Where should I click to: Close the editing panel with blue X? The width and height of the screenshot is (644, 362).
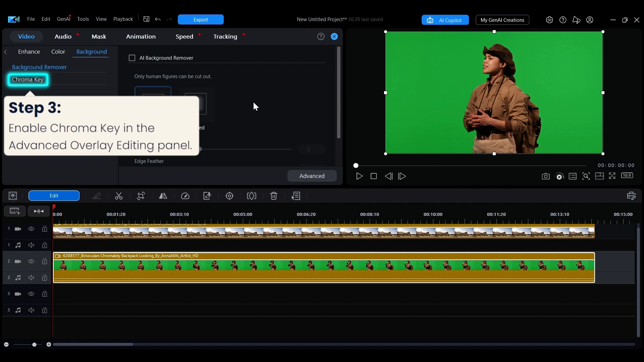tap(334, 37)
